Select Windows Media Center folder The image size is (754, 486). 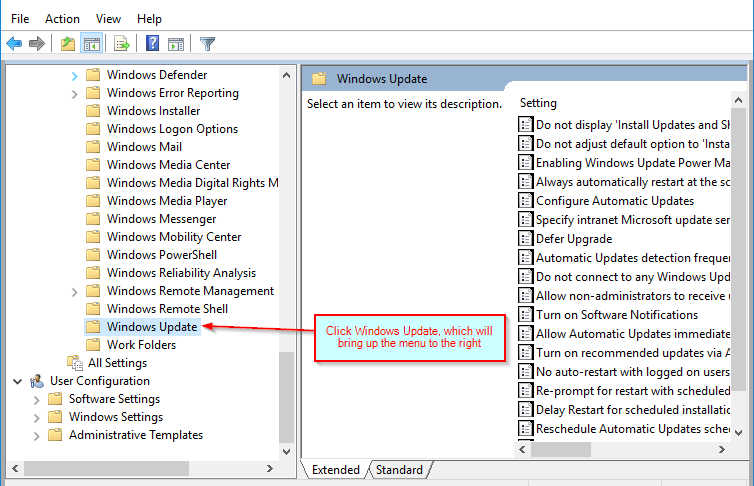(x=168, y=165)
